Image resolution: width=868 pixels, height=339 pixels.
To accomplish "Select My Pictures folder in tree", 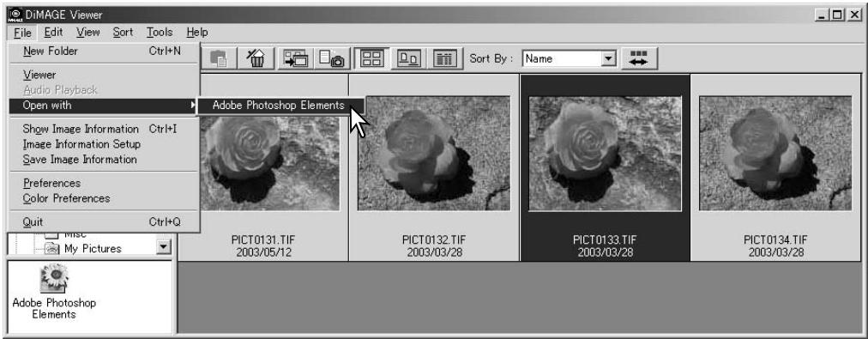I will [x=93, y=249].
